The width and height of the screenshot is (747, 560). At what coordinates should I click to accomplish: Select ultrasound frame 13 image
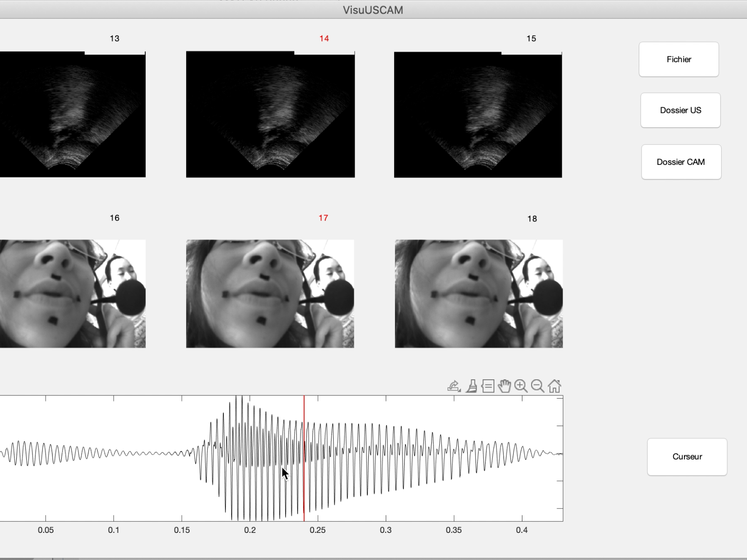coord(73,115)
